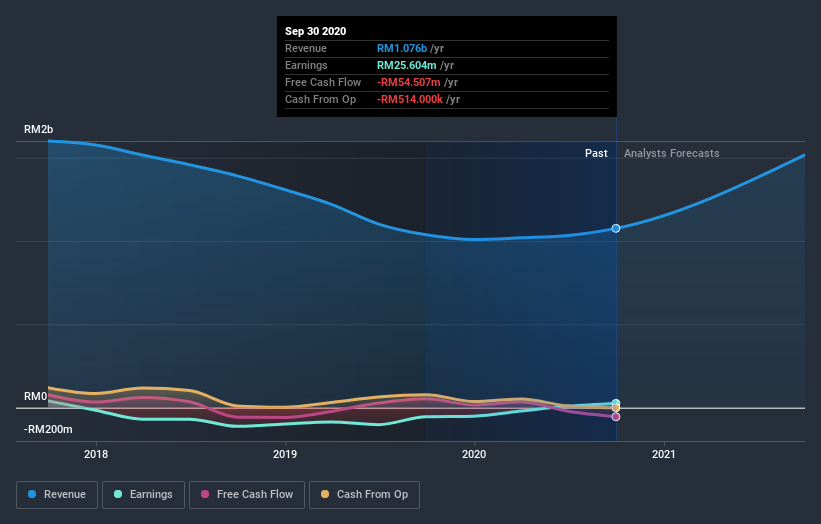Click the pink Free Cash Flow data point
Viewport: 821px width, 524px height.
click(x=616, y=417)
